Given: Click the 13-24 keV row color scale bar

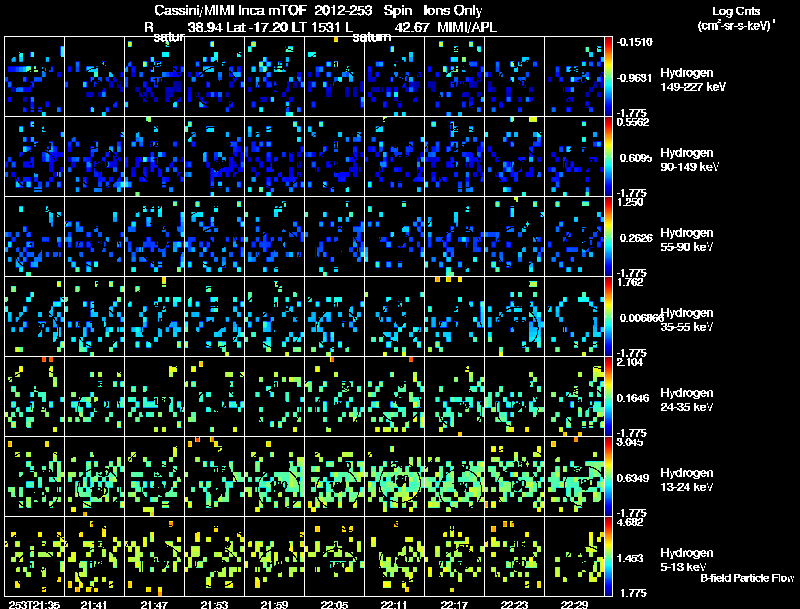Looking at the screenshot, I should [608, 476].
